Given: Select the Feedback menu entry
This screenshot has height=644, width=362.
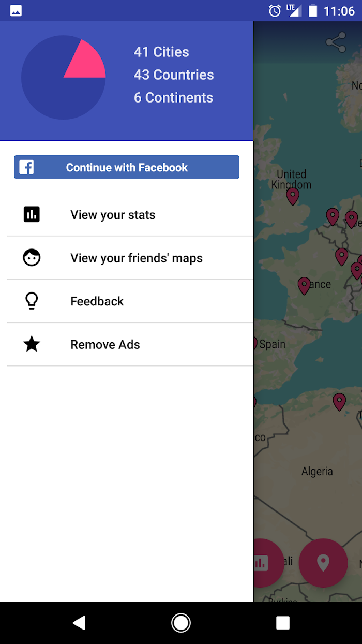Looking at the screenshot, I should tap(130, 301).
